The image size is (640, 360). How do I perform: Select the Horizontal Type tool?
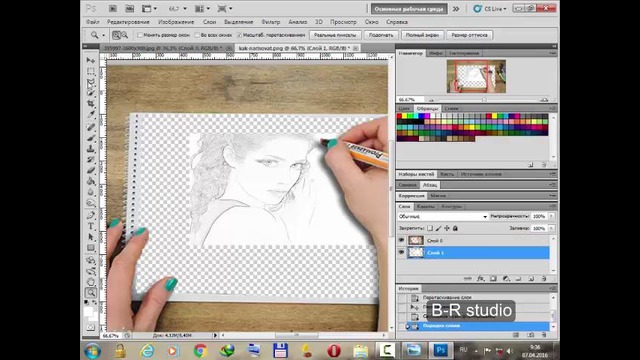click(x=91, y=226)
